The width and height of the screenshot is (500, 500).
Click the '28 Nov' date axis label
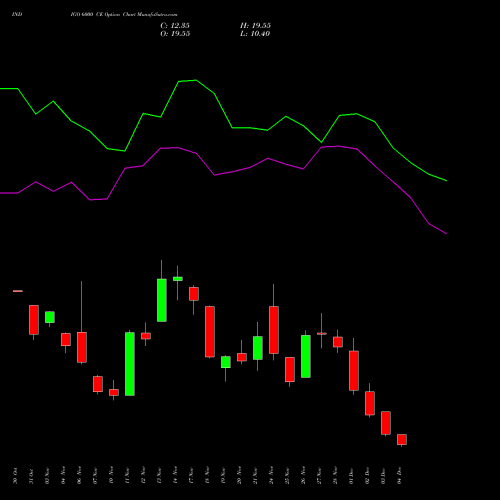point(335,476)
